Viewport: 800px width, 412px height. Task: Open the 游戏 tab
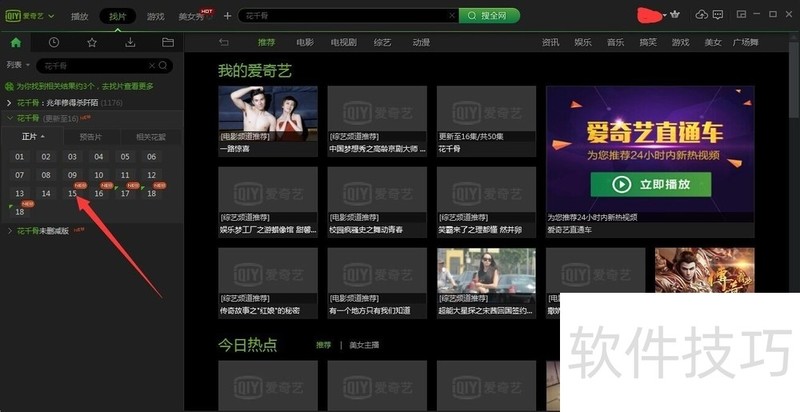156,16
